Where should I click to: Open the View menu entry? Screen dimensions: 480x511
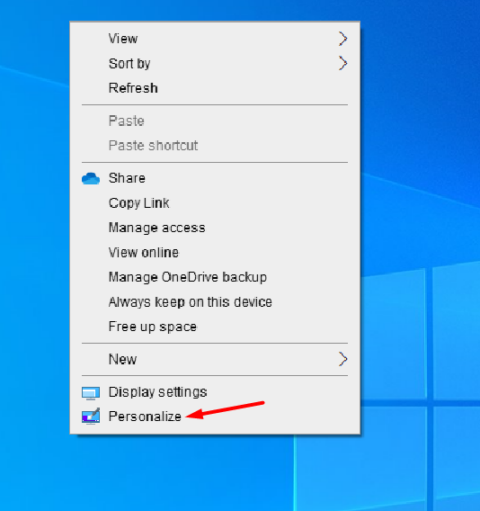[215, 39]
